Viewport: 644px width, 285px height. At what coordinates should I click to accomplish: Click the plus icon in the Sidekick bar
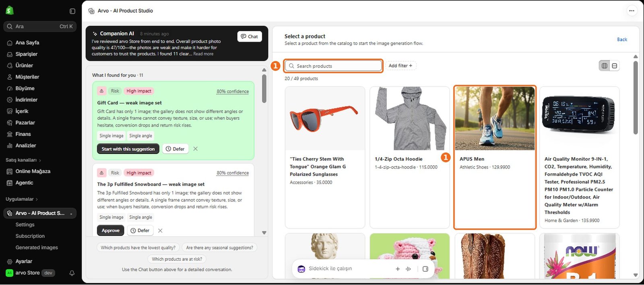click(x=398, y=269)
